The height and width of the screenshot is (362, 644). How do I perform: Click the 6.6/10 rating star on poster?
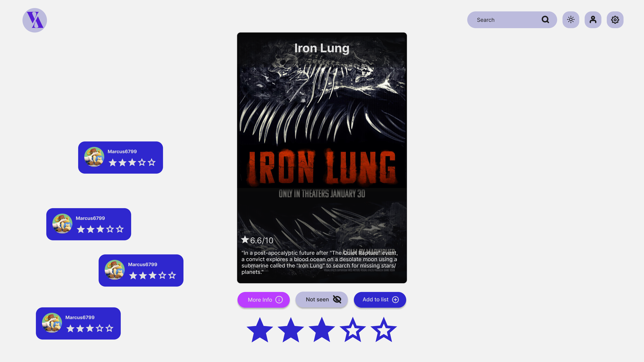(245, 240)
